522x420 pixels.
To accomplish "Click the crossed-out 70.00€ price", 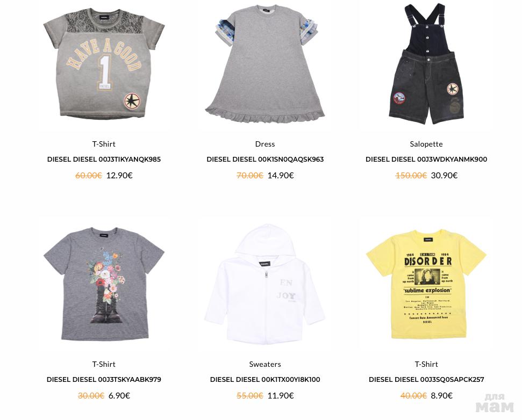I will (x=249, y=175).
